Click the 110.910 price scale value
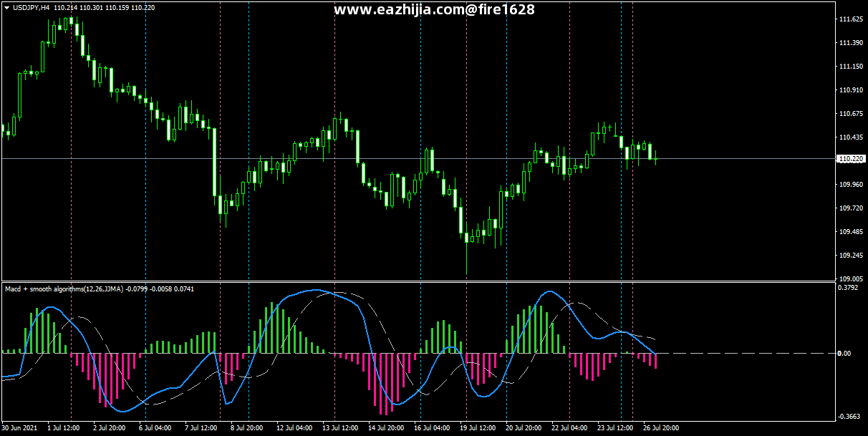This screenshot has width=868, height=436. tap(849, 90)
